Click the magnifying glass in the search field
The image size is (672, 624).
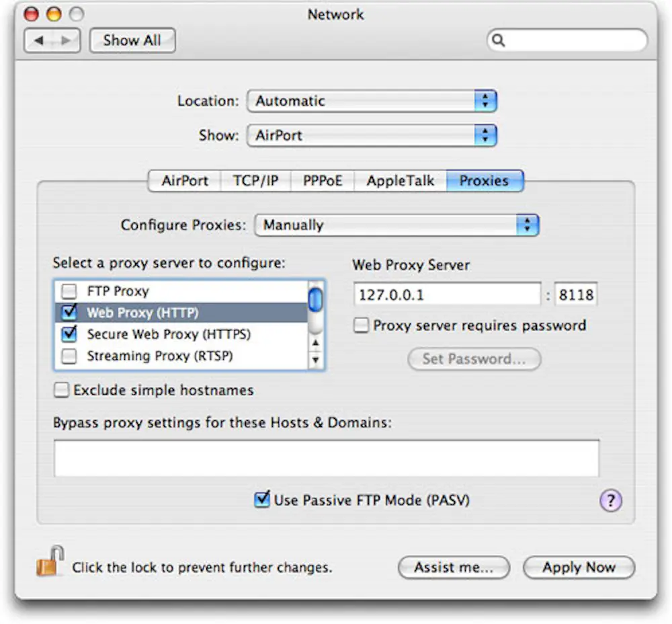point(498,40)
